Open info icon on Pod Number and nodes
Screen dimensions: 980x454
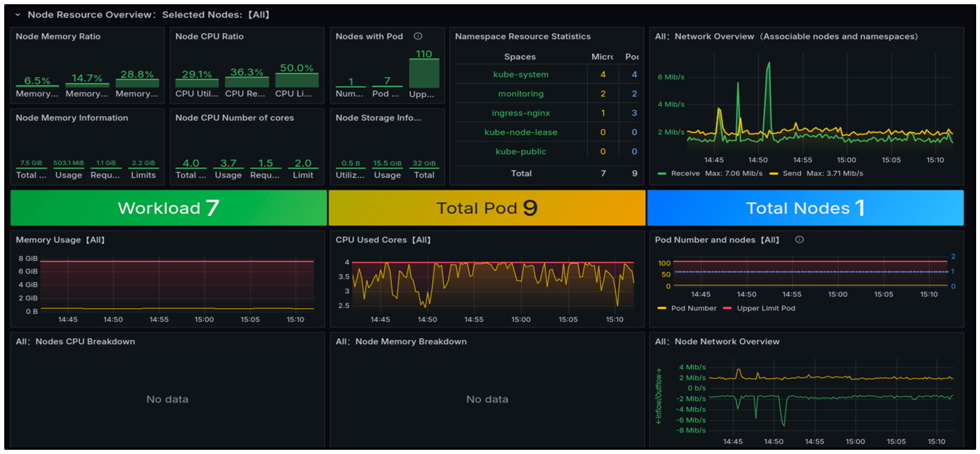tap(799, 239)
